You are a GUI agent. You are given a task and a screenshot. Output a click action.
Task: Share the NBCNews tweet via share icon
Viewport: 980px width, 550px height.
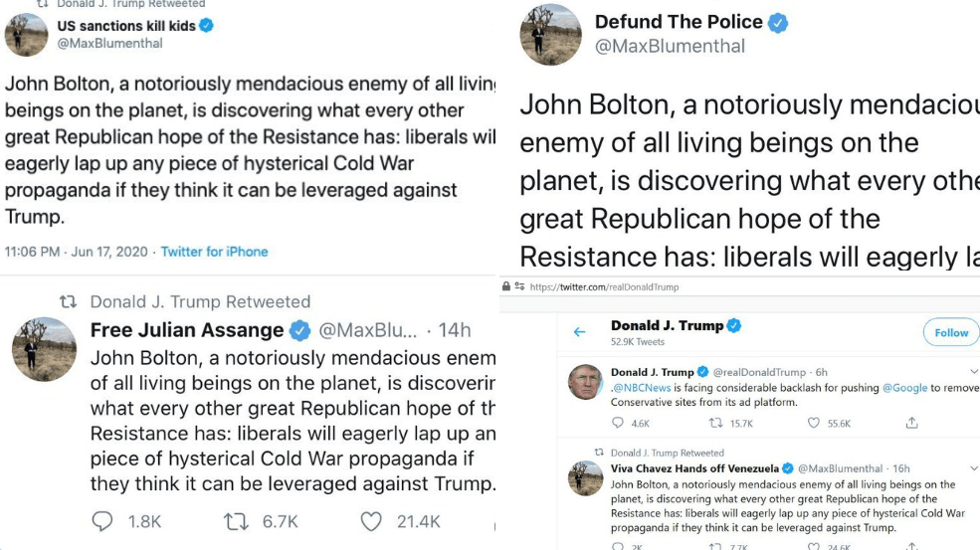click(x=911, y=424)
